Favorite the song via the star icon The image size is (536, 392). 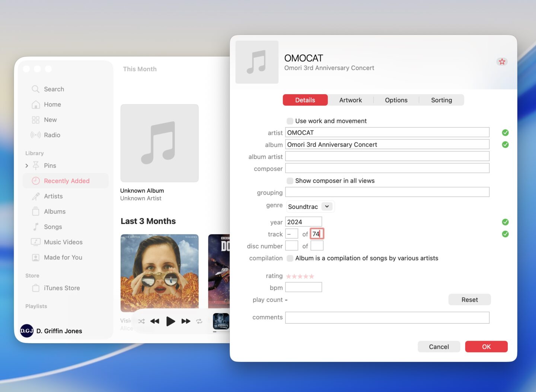coord(502,61)
